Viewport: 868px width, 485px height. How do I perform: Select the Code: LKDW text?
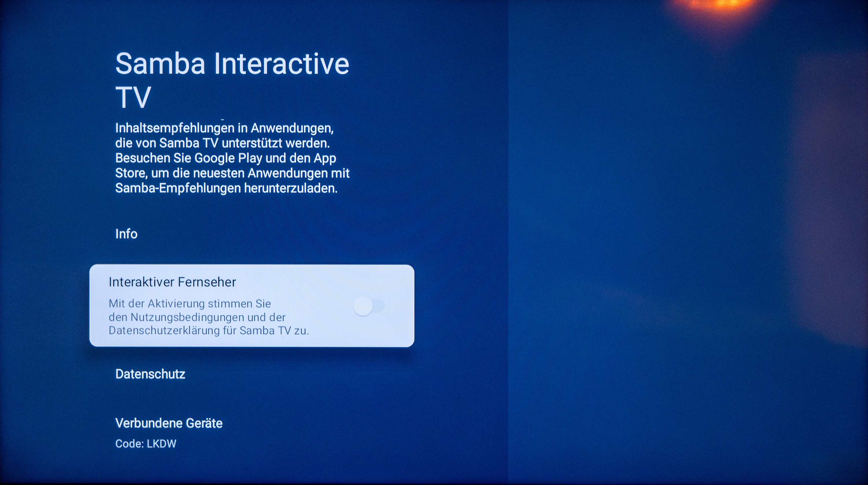146,444
